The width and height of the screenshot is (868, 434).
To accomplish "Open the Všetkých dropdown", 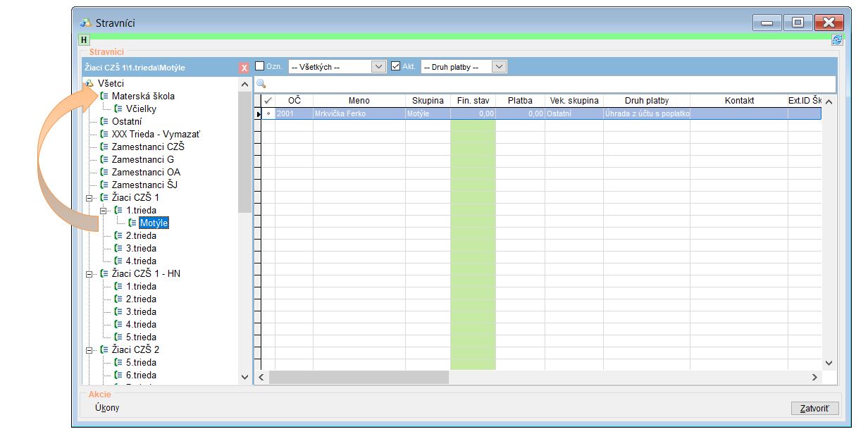I will pos(378,67).
